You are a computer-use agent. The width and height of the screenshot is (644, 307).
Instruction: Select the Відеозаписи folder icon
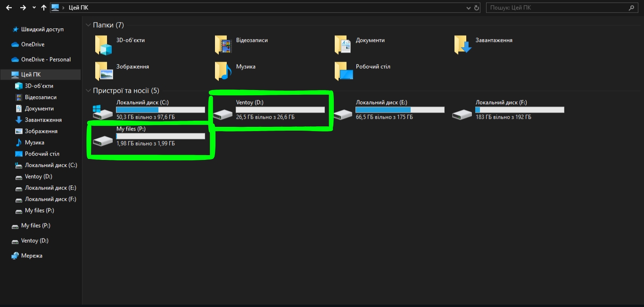223,45
